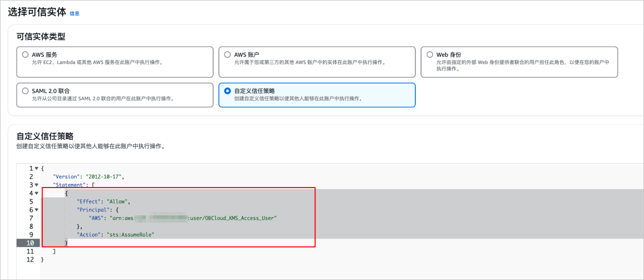Click the OBCloud_KMS_Access_User ARN line
The image size is (644, 280).
click(x=183, y=218)
